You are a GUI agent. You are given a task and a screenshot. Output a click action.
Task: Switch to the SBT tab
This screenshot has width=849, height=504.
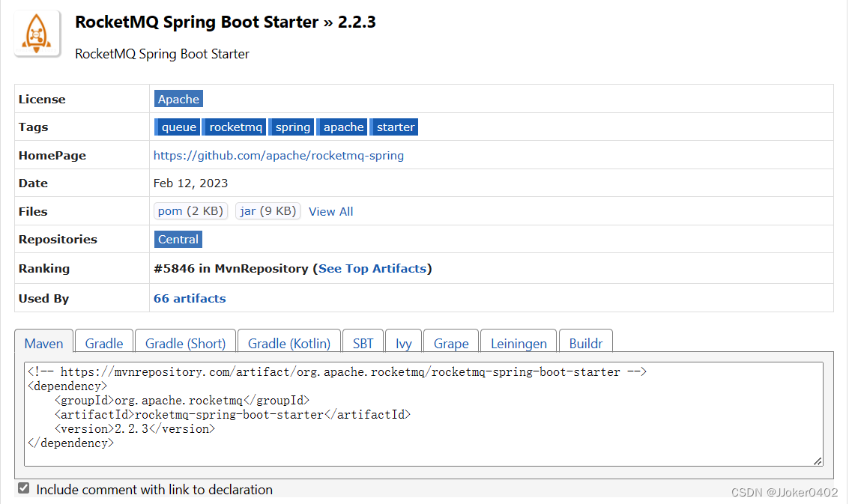click(x=363, y=344)
